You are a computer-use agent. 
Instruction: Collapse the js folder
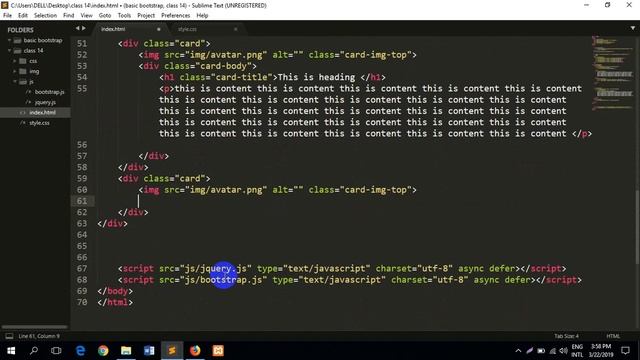coord(15,82)
